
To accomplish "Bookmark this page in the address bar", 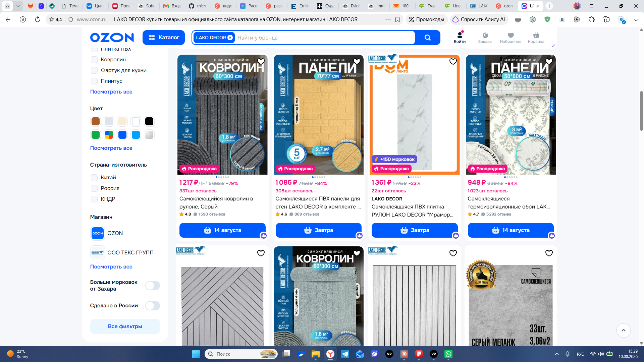I will pyautogui.click(x=397, y=19).
